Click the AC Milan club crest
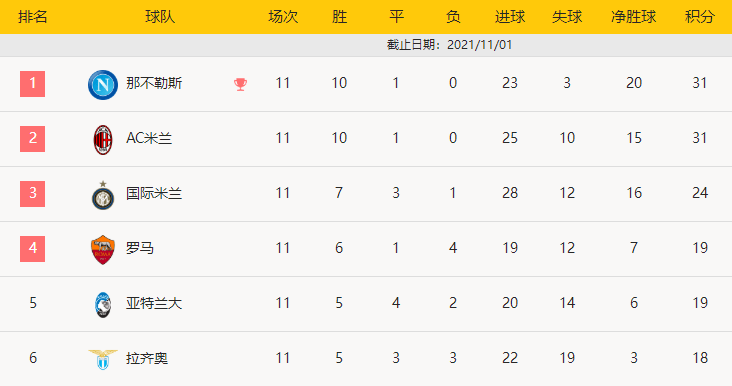732x386 pixels. (103, 140)
